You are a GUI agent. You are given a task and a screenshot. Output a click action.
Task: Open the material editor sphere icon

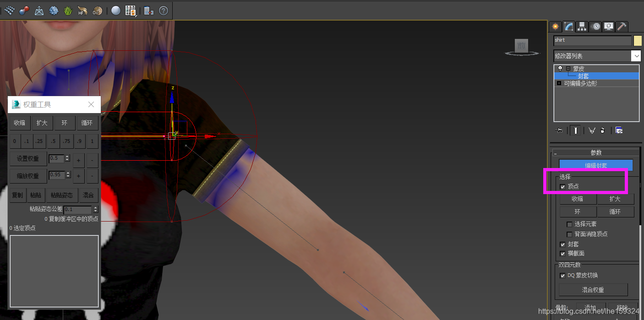click(116, 11)
